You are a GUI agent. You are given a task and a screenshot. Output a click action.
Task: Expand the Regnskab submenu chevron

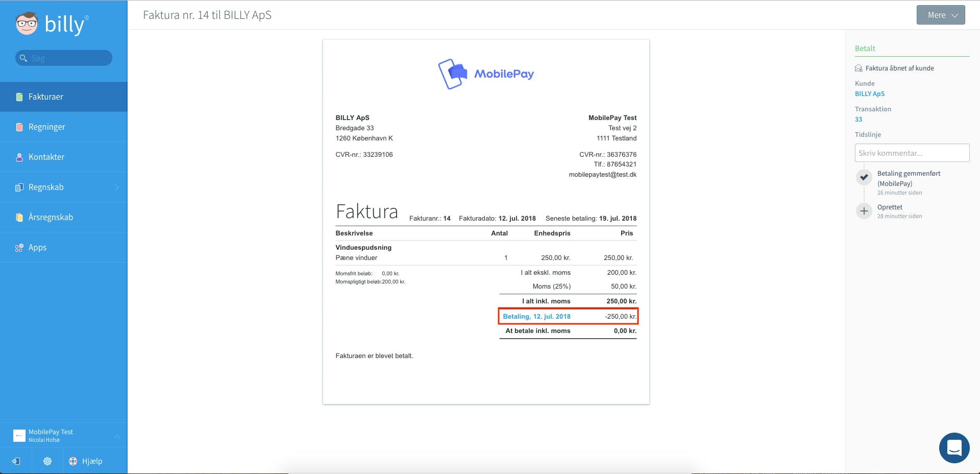click(116, 187)
